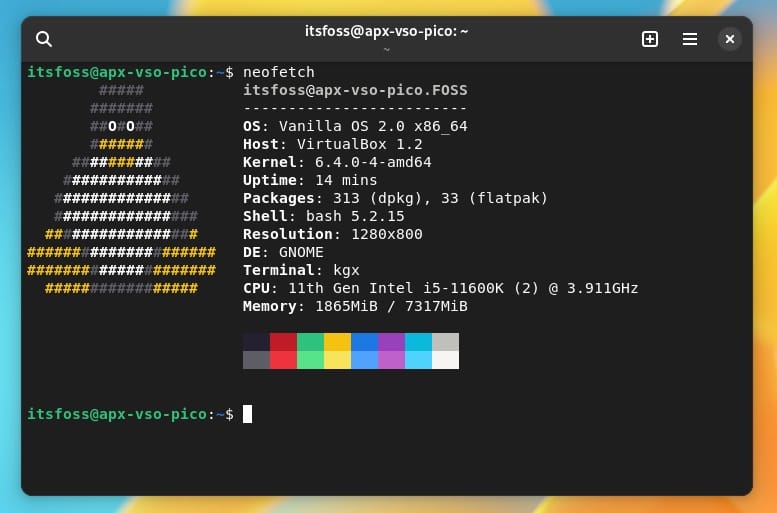Add a new terminal tab
The image size is (777, 513).
650,39
